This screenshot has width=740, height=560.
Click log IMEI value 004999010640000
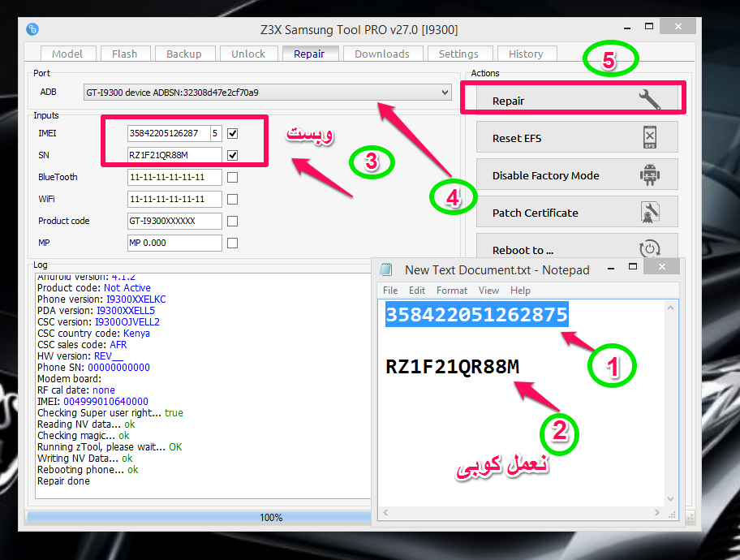click(105, 402)
